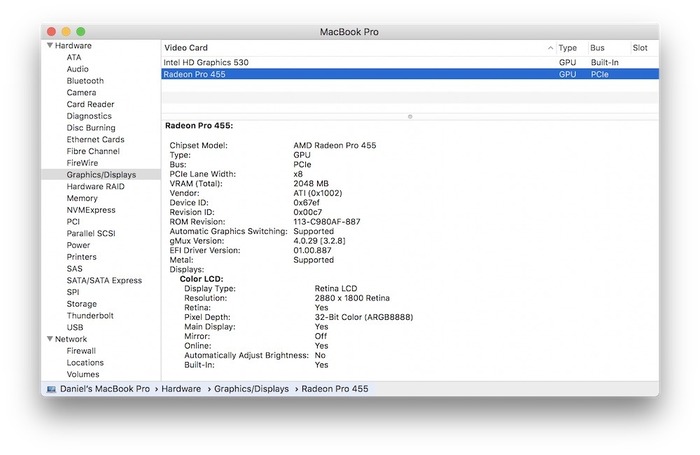Collapse the Network section triangle
The width and height of the screenshot is (700, 455).
click(50, 338)
